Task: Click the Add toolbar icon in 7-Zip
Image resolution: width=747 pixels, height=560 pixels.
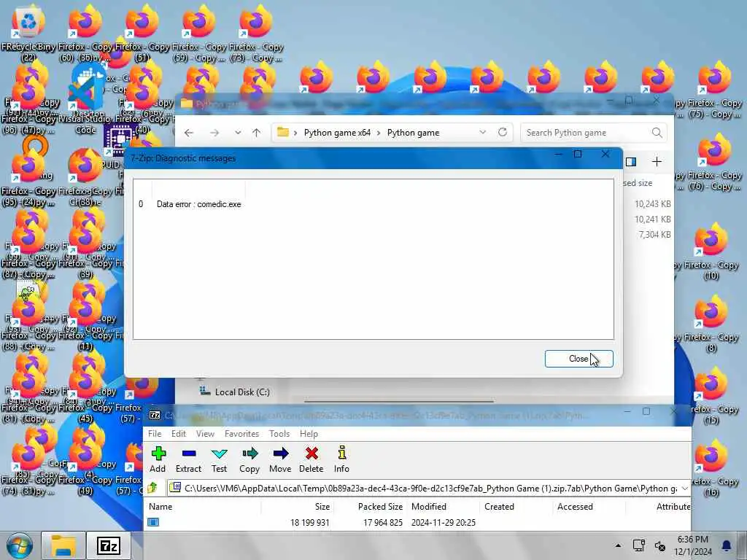Action: (158, 459)
